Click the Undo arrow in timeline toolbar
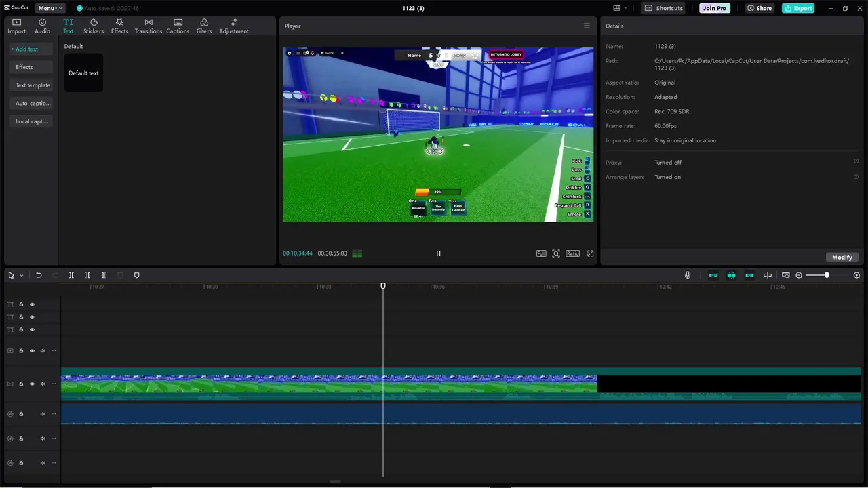 39,275
